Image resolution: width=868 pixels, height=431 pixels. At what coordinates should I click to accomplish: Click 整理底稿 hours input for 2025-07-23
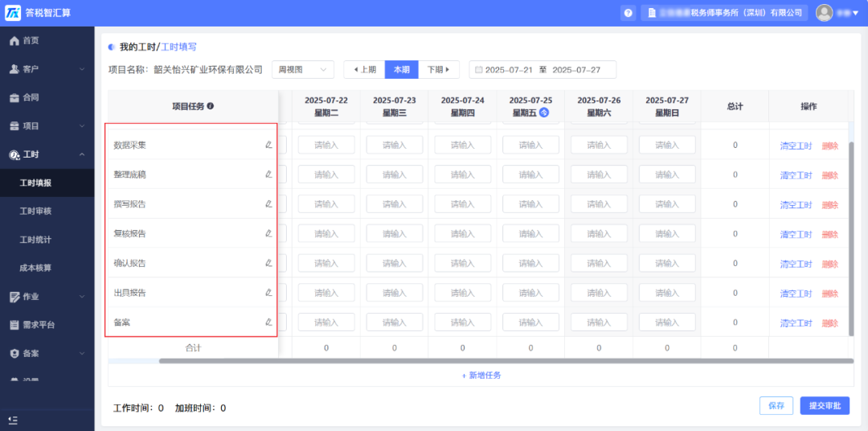tap(395, 174)
